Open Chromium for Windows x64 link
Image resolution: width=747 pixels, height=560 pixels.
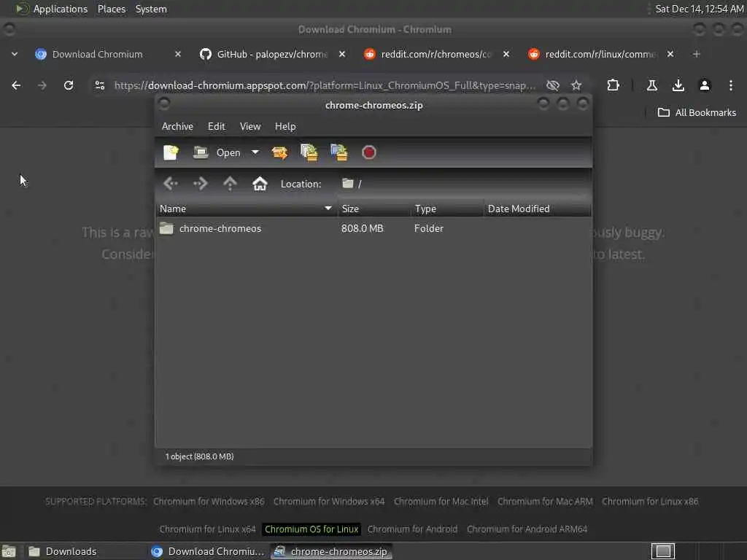pyautogui.click(x=329, y=502)
